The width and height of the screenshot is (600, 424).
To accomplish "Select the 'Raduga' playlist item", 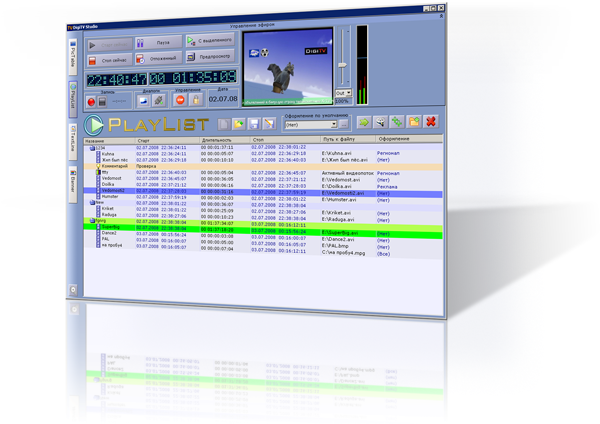I will point(109,215).
